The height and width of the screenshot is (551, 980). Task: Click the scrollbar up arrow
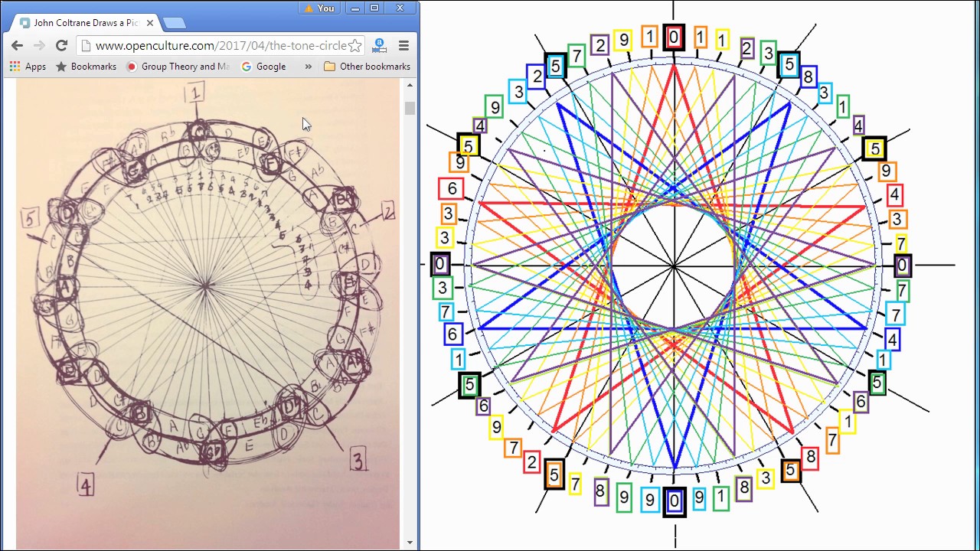coord(410,84)
